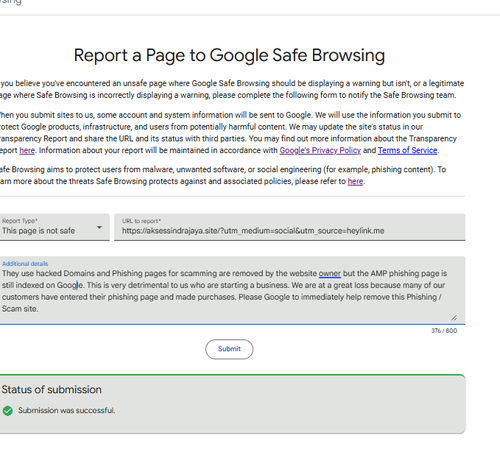This screenshot has height=455, width=500.
Task: Open the Terms of Service link
Action: click(x=407, y=150)
